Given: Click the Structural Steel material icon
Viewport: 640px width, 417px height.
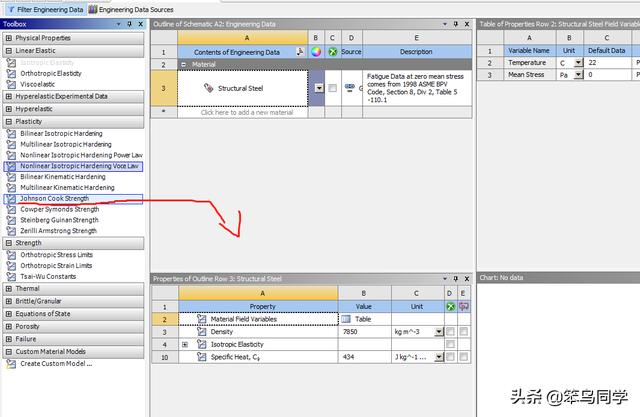Looking at the screenshot, I should click(208, 88).
